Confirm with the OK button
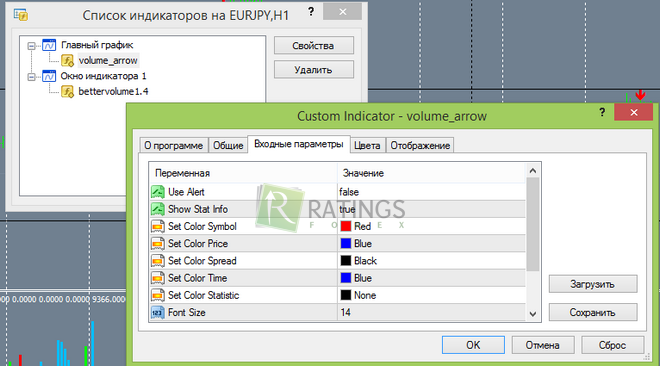Viewport: 660px width, 366px height. pyautogui.click(x=473, y=345)
